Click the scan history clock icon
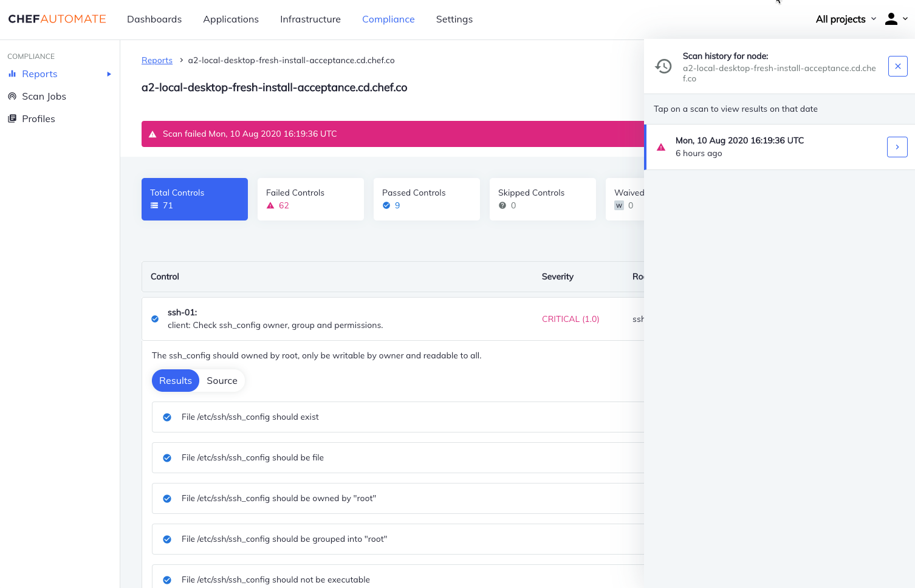Screen dimensions: 915x588 tap(663, 66)
